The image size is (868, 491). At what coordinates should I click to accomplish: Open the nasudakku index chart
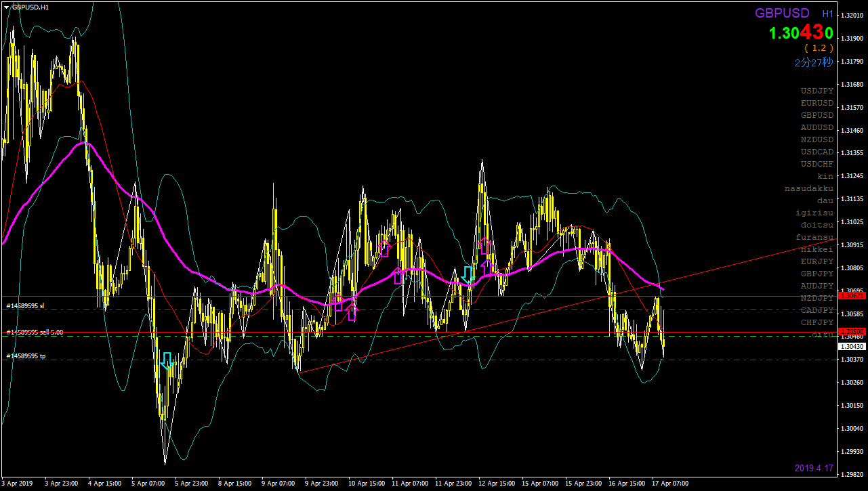pyautogui.click(x=809, y=188)
